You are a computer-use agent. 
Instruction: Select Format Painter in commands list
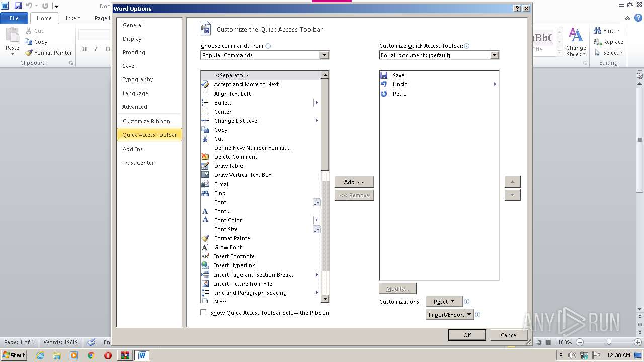(x=261, y=238)
